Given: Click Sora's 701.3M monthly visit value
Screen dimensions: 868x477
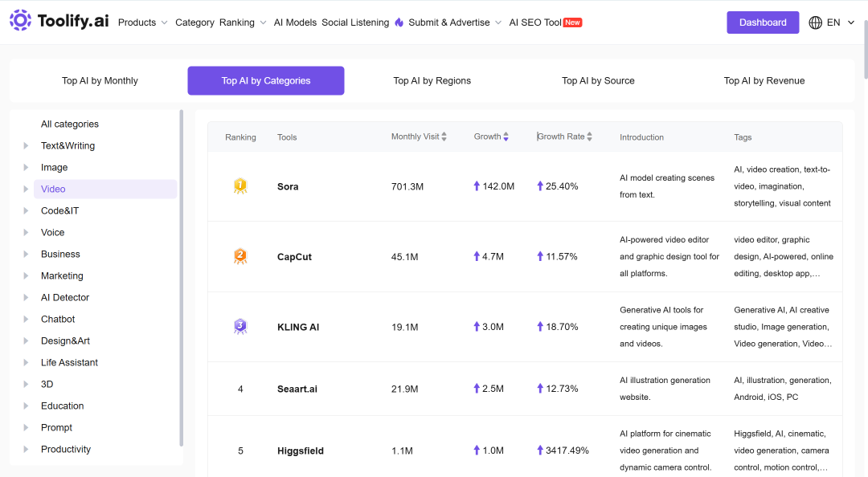Looking at the screenshot, I should pos(407,186).
